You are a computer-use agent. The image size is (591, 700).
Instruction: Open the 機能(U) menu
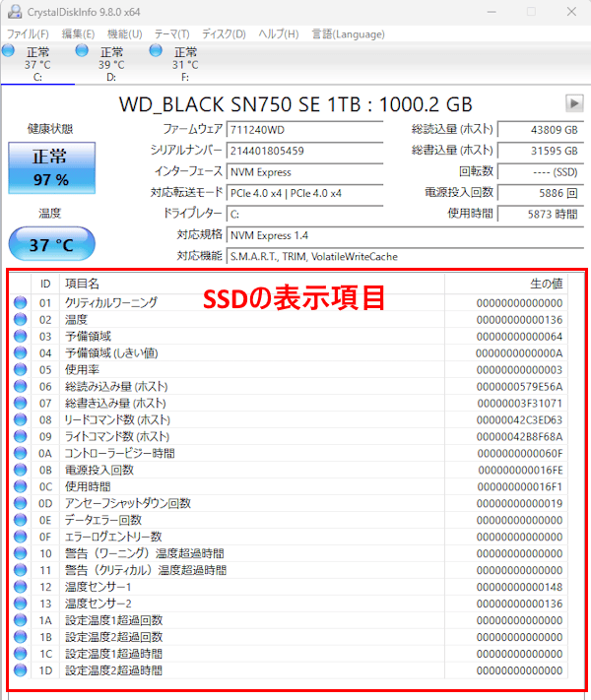125,34
